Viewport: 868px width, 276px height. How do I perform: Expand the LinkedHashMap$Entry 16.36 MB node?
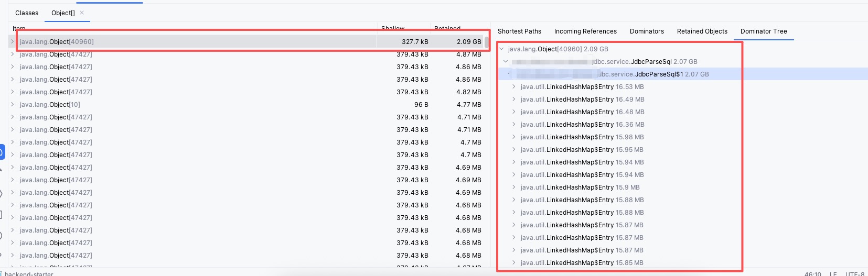click(x=514, y=125)
